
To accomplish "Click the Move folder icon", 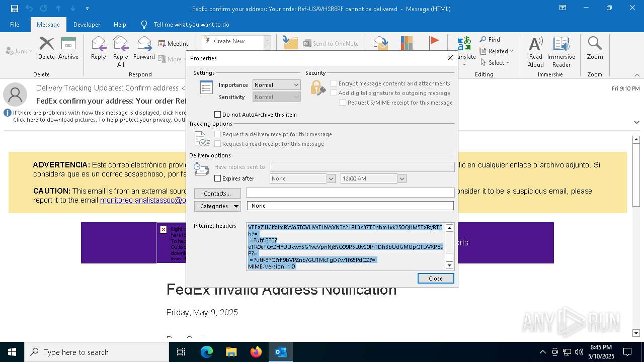I will pos(290,43).
